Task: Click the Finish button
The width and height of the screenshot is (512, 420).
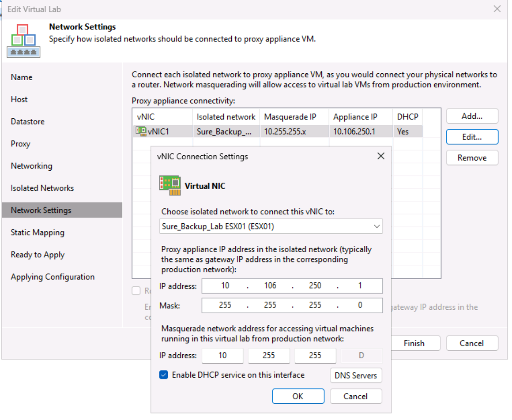Action: [414, 343]
